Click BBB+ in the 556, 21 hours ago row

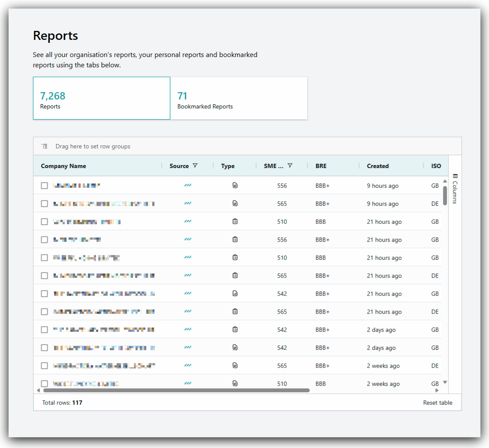[323, 240]
